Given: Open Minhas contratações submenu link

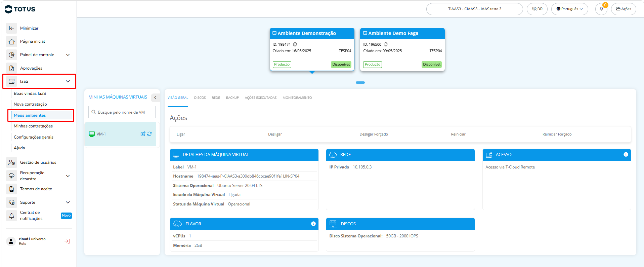Looking at the screenshot, I should (33, 126).
